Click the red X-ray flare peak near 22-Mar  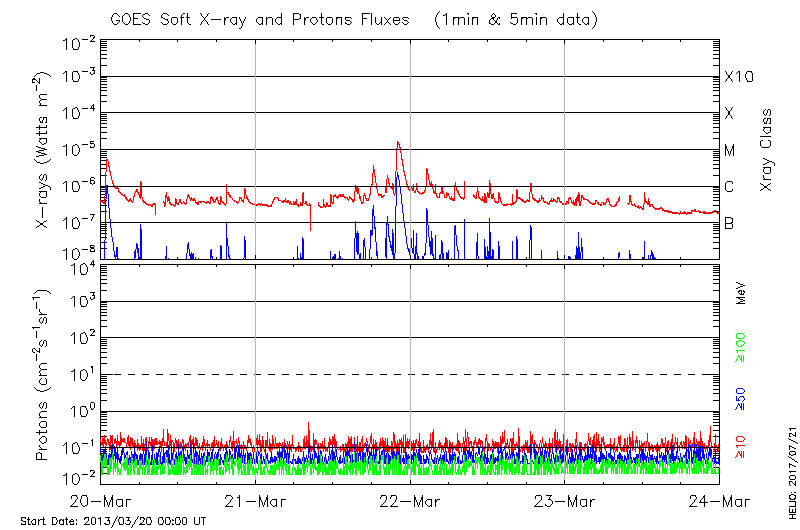click(398, 143)
